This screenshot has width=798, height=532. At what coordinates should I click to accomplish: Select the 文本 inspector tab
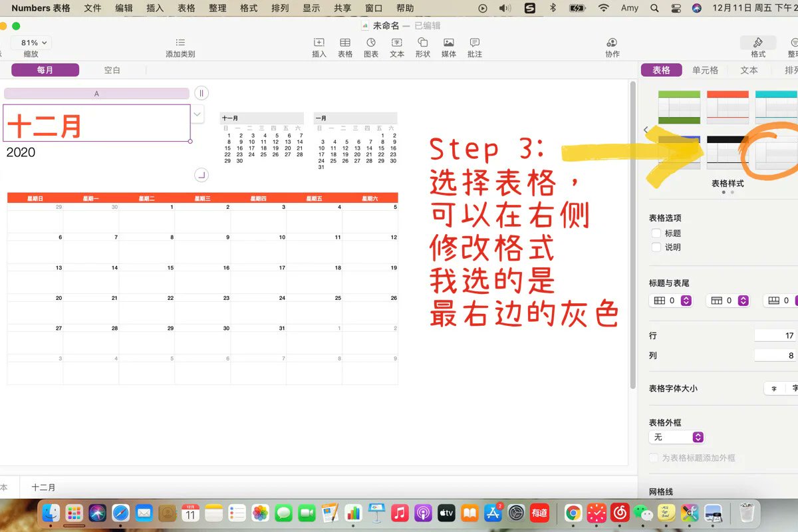[749, 70]
